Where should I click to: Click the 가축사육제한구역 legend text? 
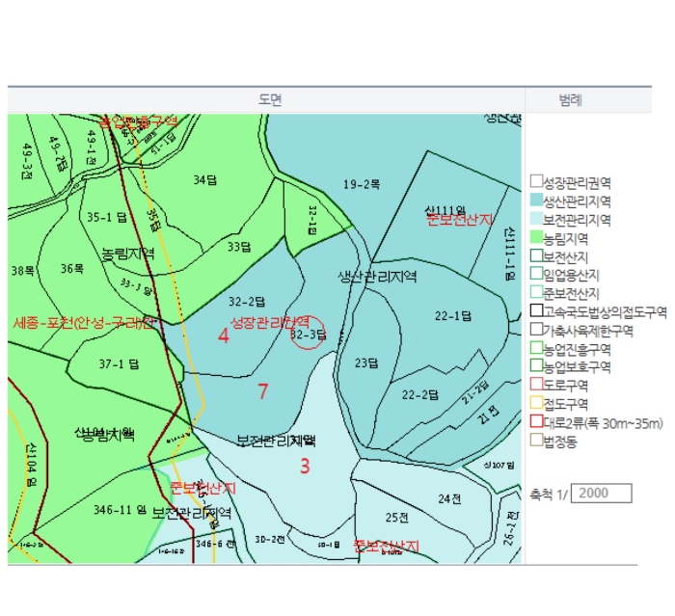point(588,331)
